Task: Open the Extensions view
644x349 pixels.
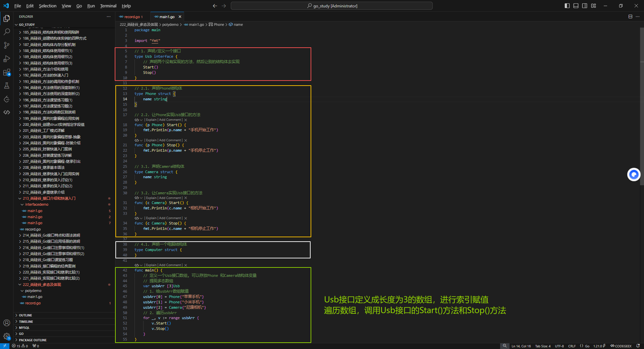Action: [7, 72]
